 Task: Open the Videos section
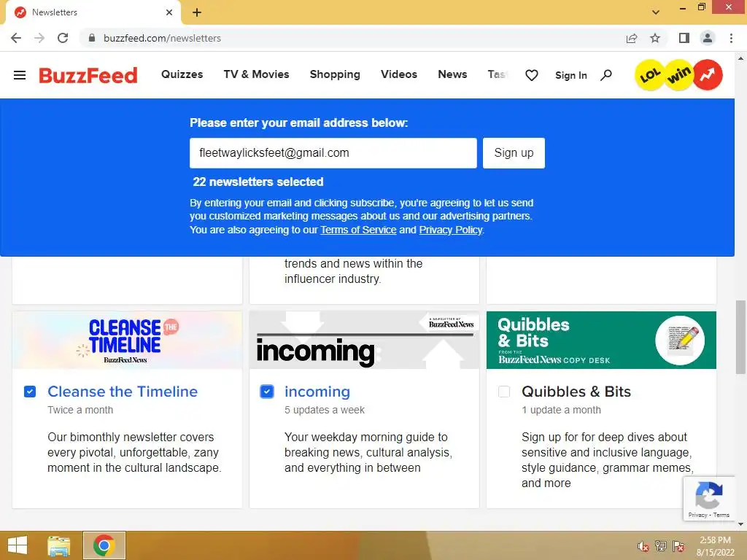[399, 74]
